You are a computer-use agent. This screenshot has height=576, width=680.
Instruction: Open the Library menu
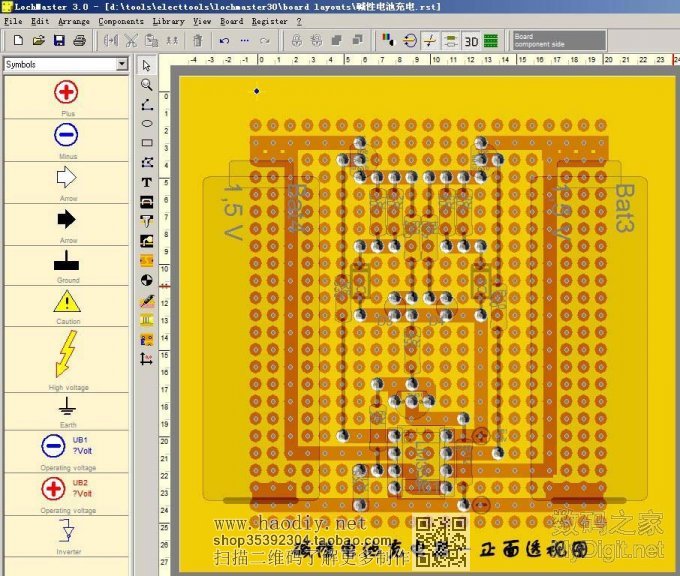coord(168,21)
